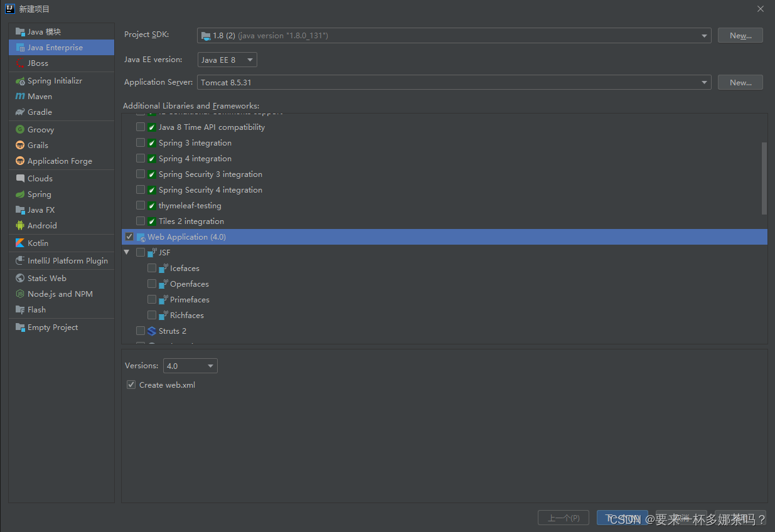Viewport: 775px width, 532px height.
Task: Select Spring Initializr project type
Action: coord(61,81)
